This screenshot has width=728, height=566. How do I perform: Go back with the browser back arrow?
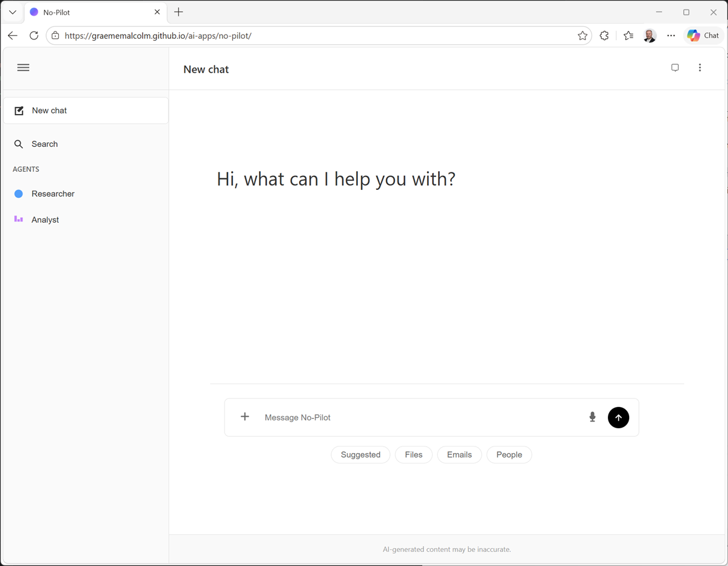(x=13, y=36)
